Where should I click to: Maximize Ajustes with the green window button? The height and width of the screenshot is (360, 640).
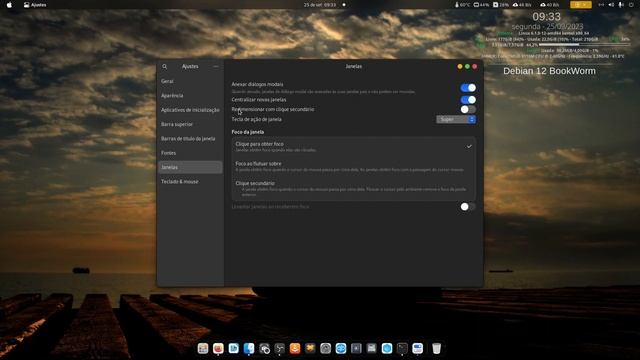[x=467, y=67]
